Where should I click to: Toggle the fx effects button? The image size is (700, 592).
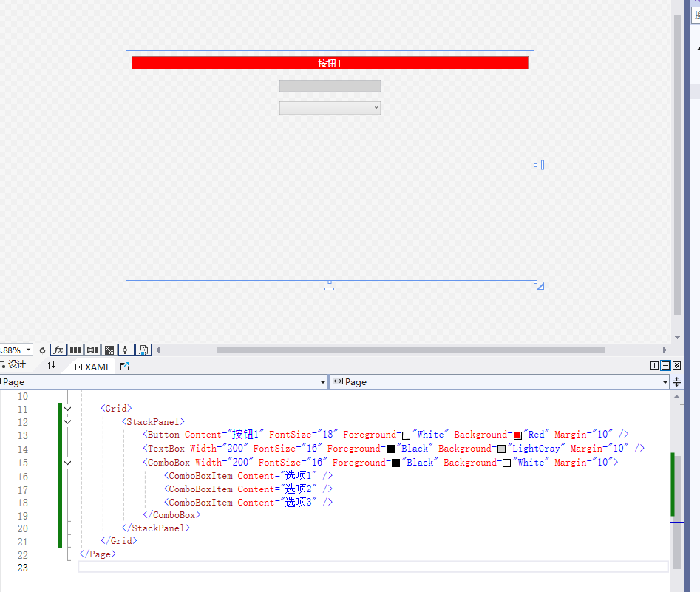58,350
